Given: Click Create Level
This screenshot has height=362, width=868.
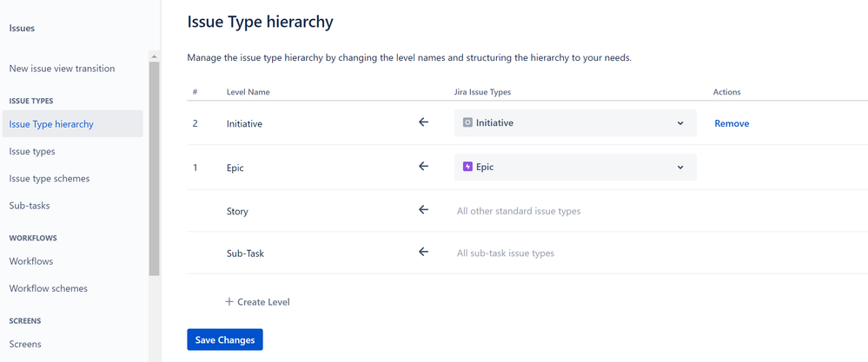Looking at the screenshot, I should click(257, 302).
